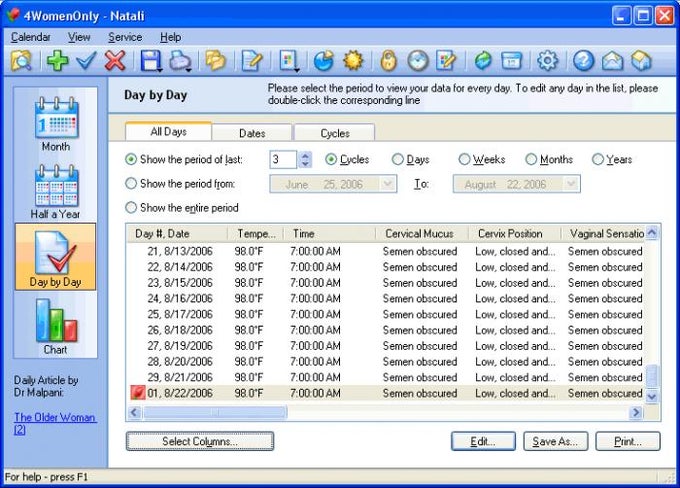Switch to the All Days tab
The image size is (680, 488).
[168, 131]
